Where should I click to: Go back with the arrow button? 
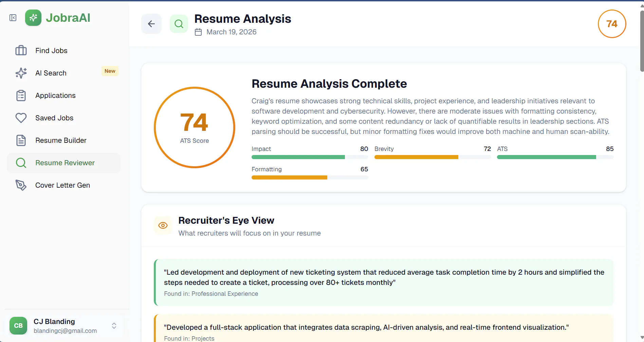151,24
